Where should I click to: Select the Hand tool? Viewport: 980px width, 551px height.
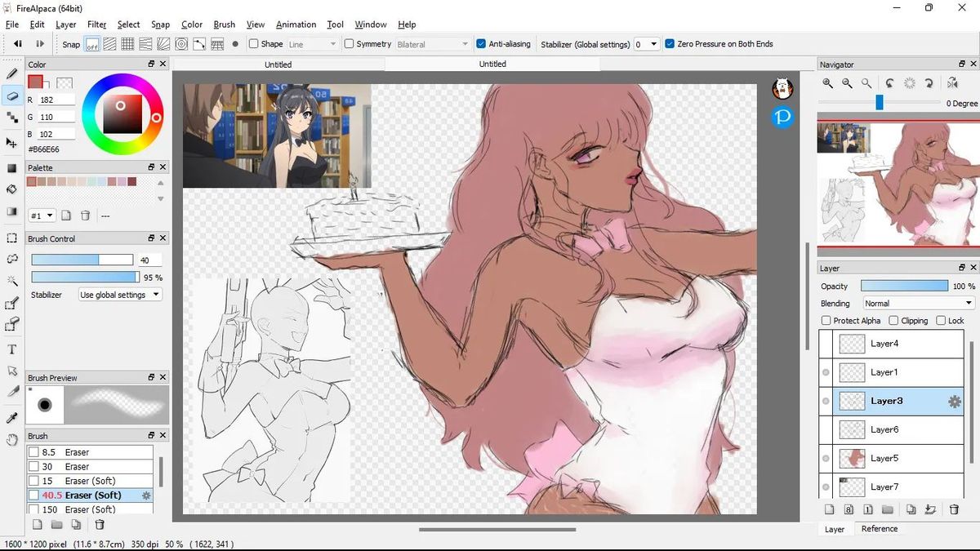point(11,439)
